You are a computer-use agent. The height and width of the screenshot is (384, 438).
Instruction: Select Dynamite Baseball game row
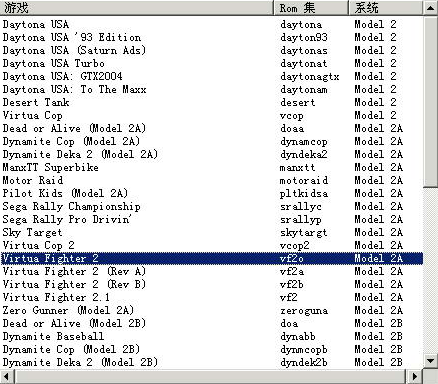coord(211,336)
